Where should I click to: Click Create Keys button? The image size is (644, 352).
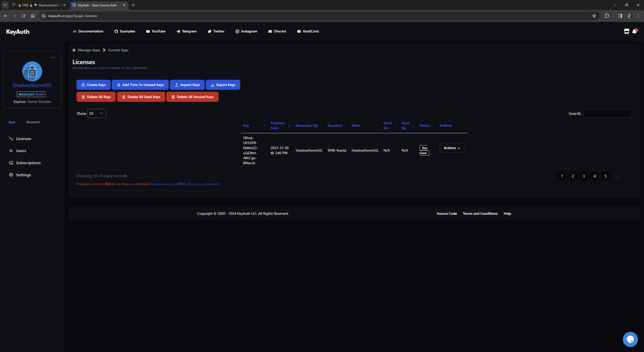coord(94,85)
